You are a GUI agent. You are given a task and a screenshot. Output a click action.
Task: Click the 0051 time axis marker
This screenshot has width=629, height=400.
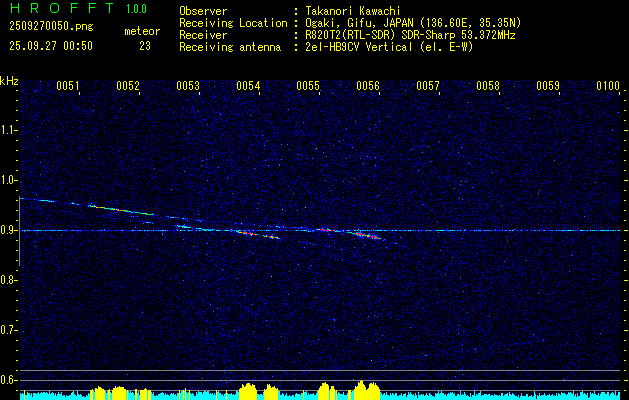67,86
